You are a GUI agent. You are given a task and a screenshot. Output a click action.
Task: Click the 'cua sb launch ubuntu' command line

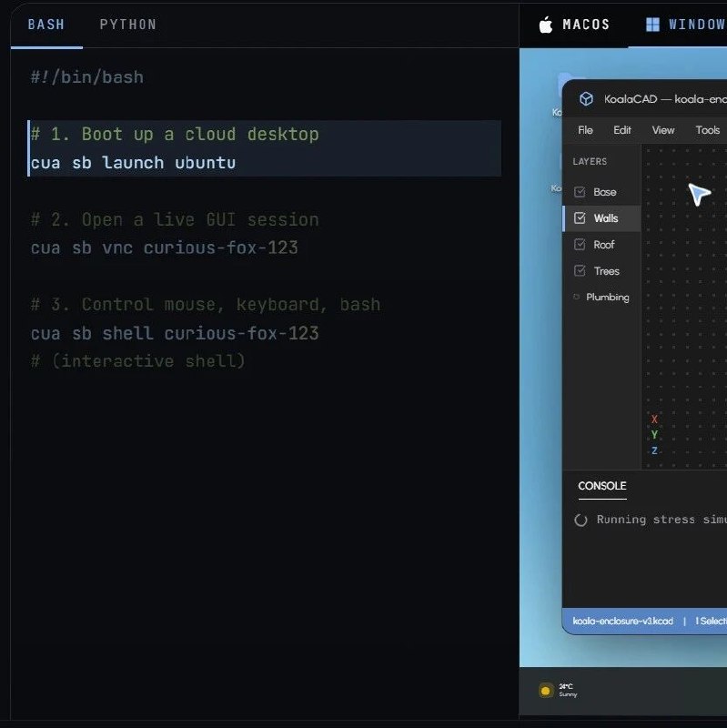coord(133,163)
